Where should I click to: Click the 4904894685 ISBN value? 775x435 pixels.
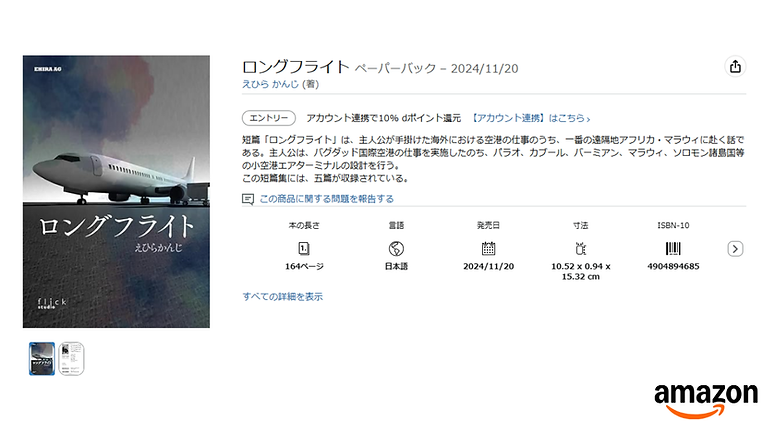point(673,266)
